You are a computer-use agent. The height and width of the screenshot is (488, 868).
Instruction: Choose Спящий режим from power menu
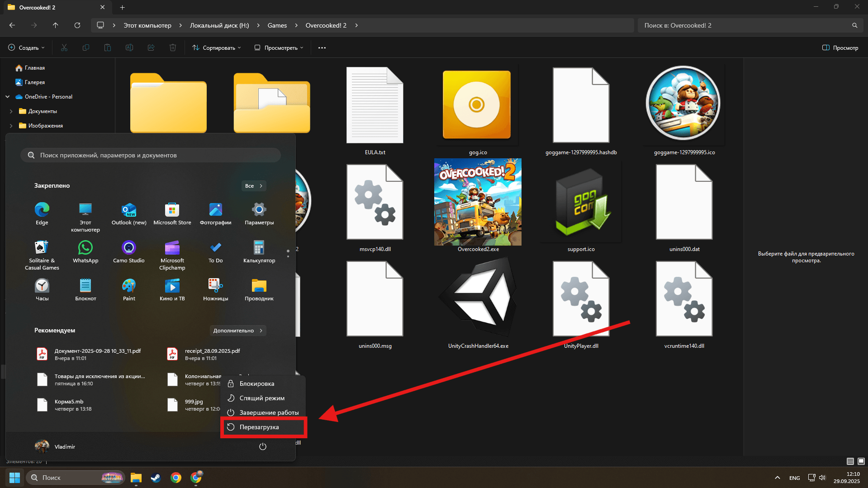262,398
